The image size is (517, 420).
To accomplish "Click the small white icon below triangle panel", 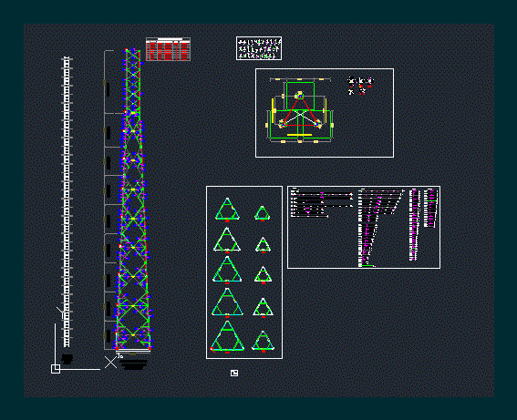I will point(234,373).
